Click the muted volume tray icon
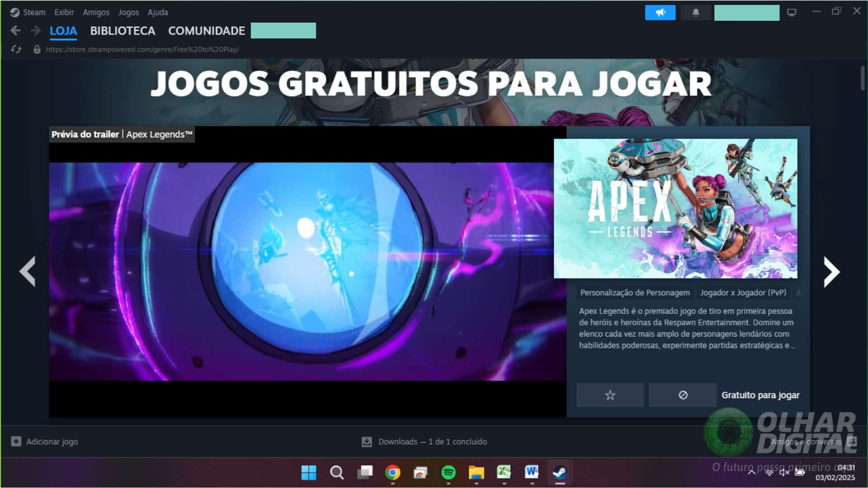 (784, 473)
